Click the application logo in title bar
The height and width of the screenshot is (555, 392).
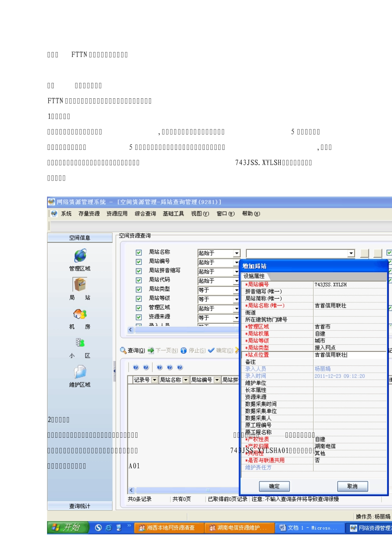coord(52,202)
